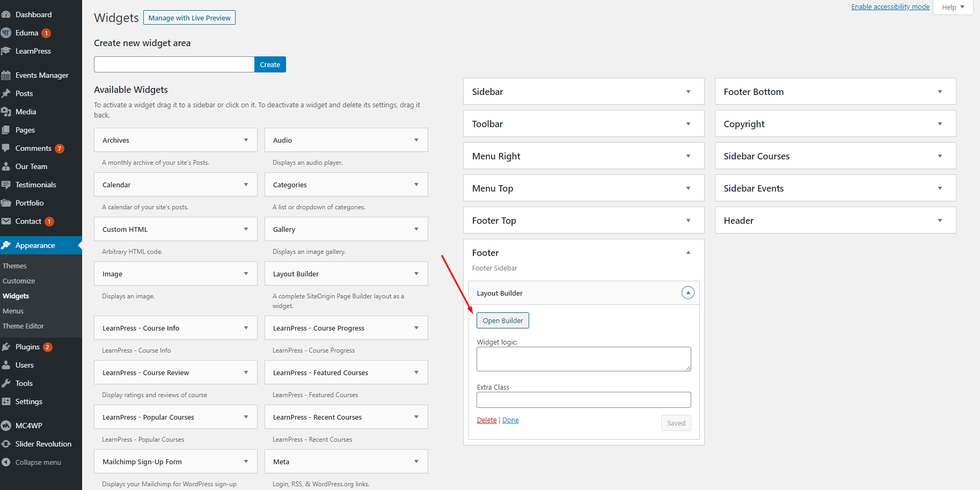The width and height of the screenshot is (980, 490).
Task: Expand the Copyright widget area
Action: coord(940,124)
